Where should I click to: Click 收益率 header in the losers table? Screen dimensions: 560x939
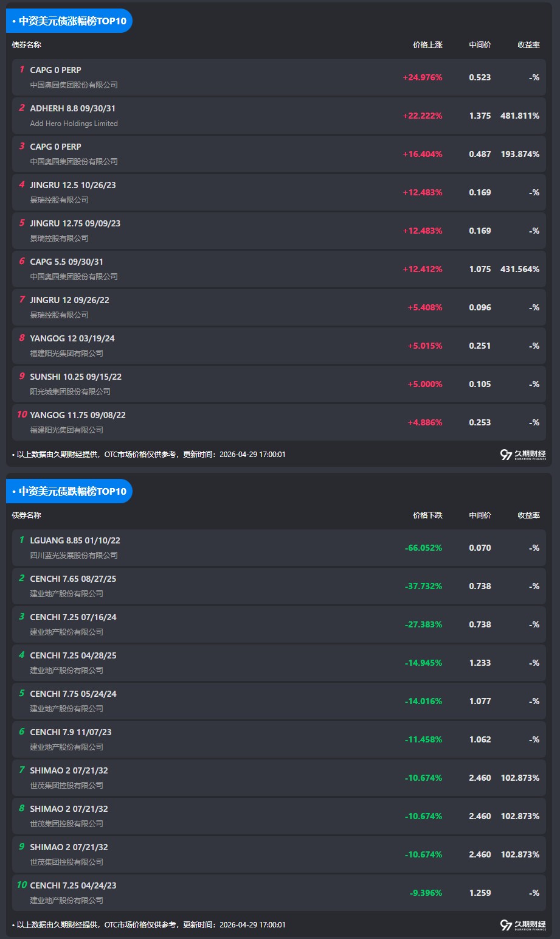528,515
